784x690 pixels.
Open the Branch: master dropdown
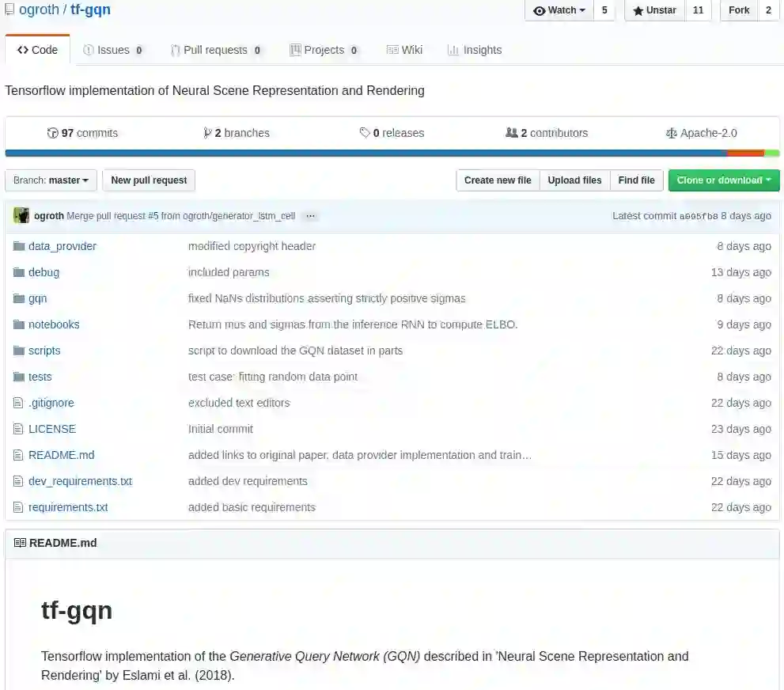51,180
